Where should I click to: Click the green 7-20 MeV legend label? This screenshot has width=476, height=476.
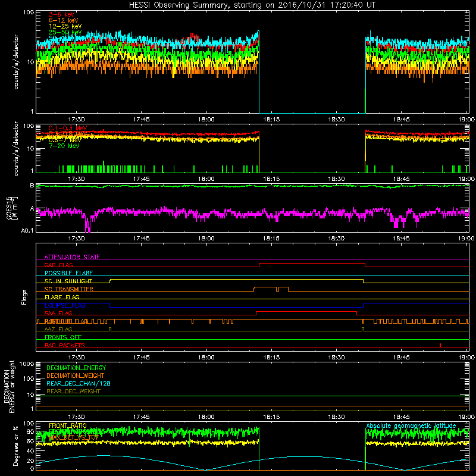(x=64, y=146)
